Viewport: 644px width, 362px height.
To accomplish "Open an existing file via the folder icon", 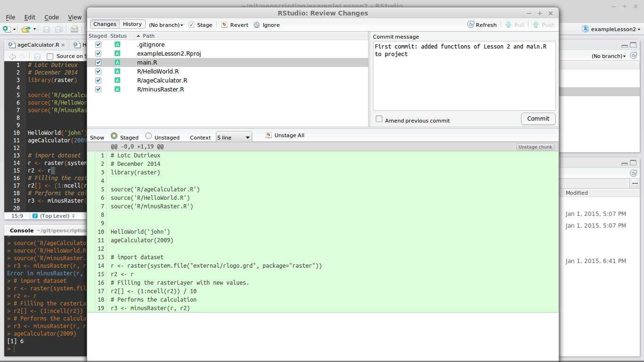I will point(26,29).
